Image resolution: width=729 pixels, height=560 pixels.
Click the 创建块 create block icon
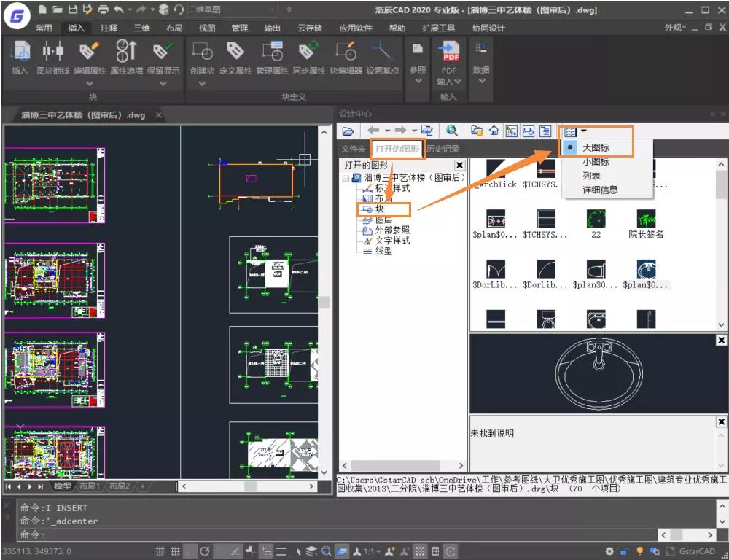point(202,58)
